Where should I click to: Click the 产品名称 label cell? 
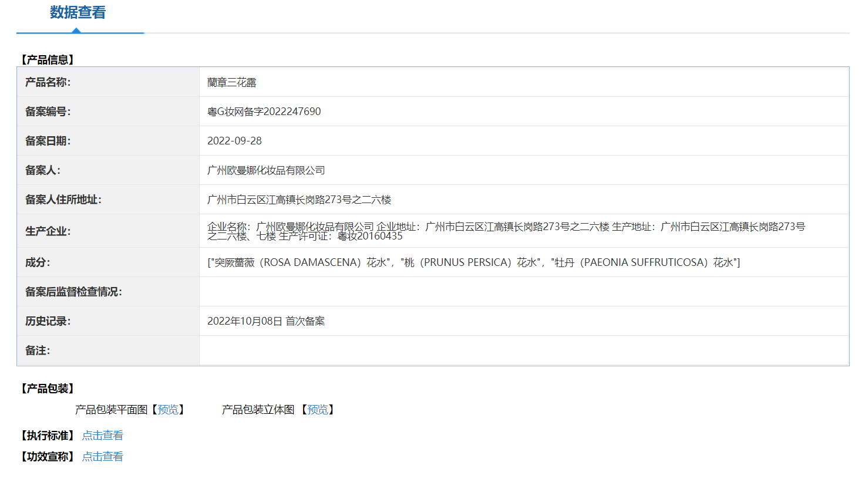click(x=108, y=82)
